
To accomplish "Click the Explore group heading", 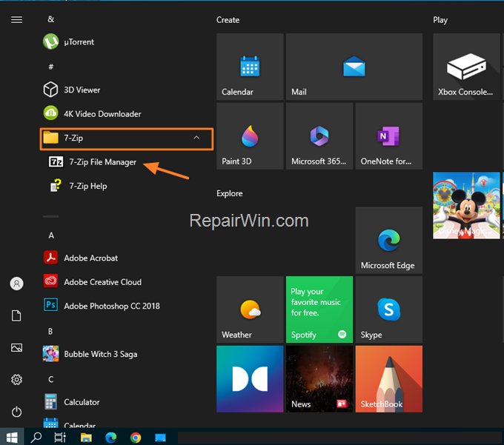I will (230, 193).
